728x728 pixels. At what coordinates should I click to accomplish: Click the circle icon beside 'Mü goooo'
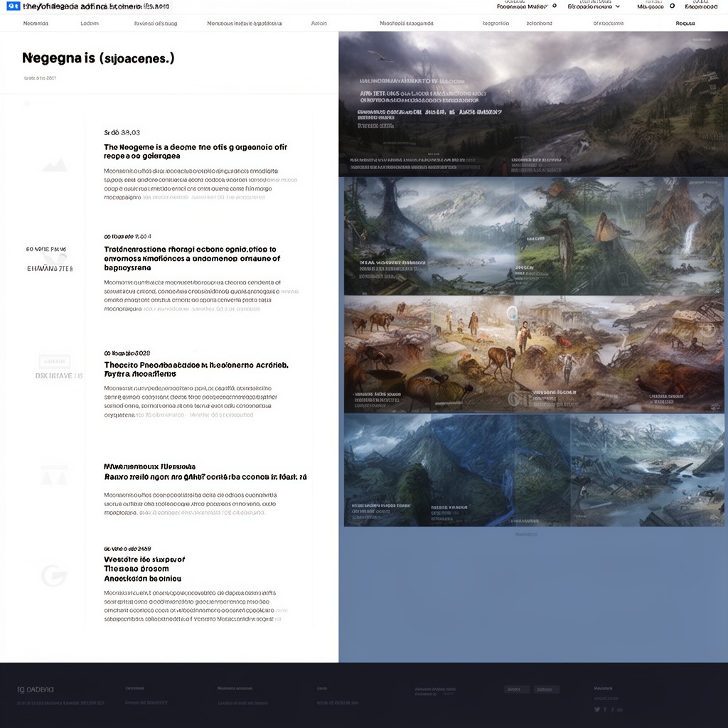[x=673, y=6]
